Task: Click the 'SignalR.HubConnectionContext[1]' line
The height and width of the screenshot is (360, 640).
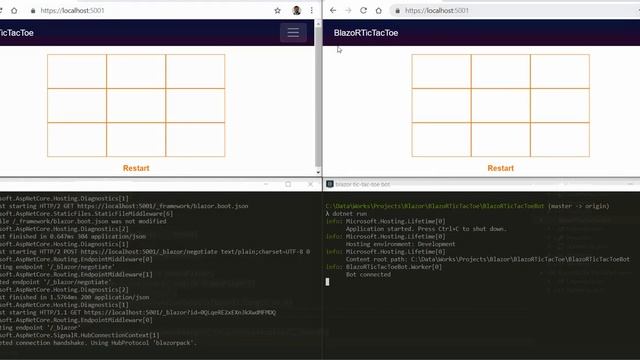Action: 80,335
